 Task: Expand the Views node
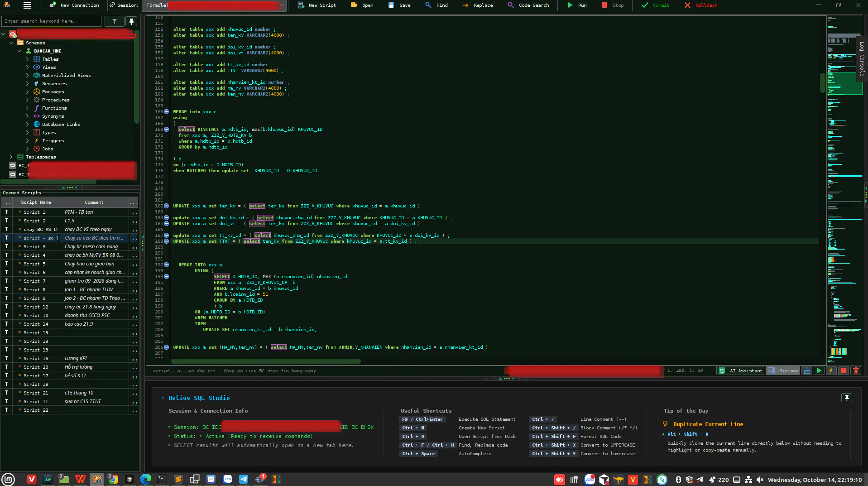coord(28,67)
